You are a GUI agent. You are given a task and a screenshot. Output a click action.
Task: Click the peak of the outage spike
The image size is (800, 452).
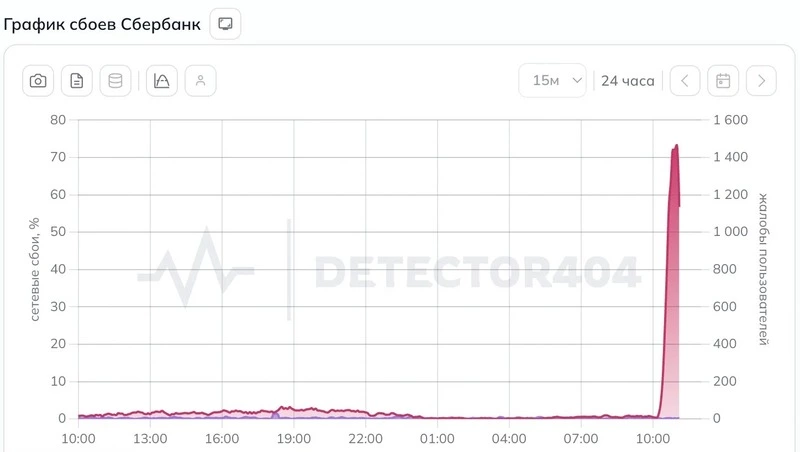point(676,146)
